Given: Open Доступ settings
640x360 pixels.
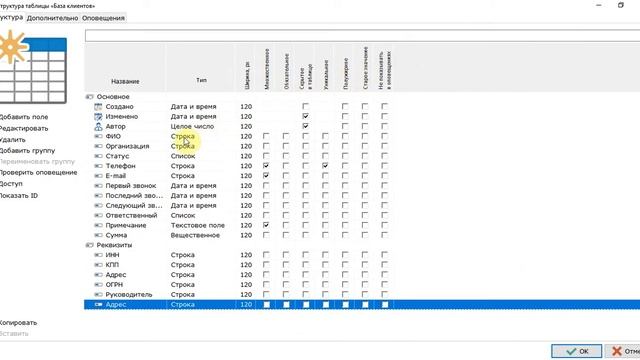Looking at the screenshot, I should point(11,184).
